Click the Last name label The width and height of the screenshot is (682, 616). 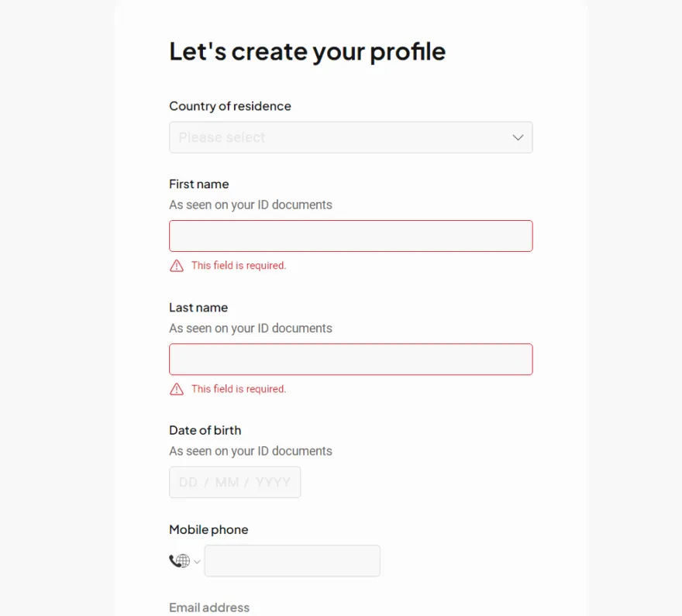coord(198,308)
